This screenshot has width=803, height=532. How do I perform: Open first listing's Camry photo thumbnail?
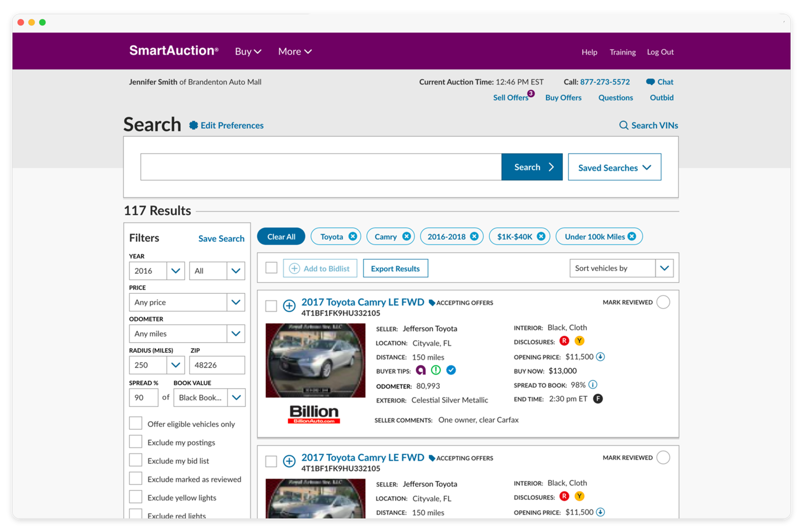click(315, 360)
